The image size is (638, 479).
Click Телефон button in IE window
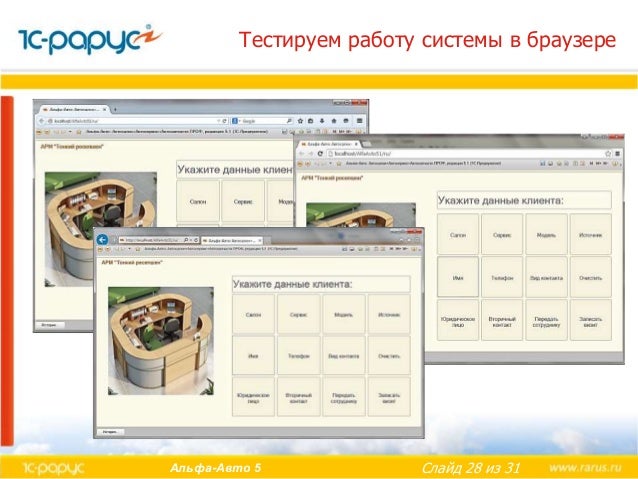(x=298, y=355)
